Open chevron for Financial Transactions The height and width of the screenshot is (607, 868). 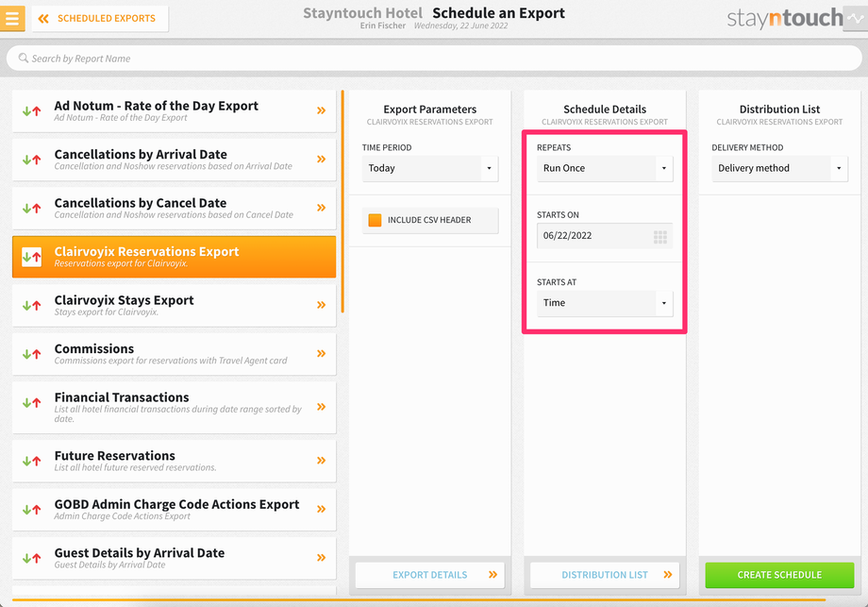pos(321,407)
